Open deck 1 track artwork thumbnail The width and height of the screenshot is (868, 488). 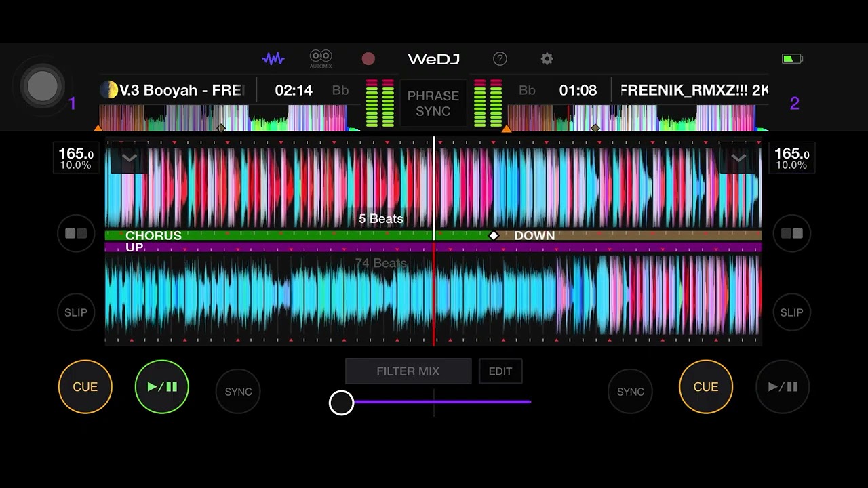108,90
